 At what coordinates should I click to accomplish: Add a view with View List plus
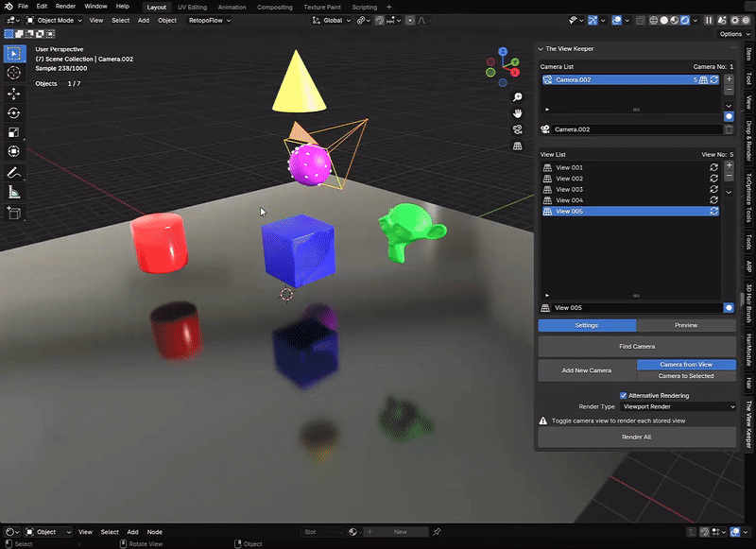point(729,165)
